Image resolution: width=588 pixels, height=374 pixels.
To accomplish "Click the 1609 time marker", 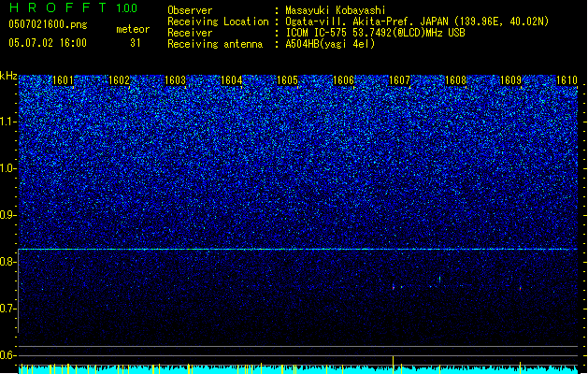I will pyautogui.click(x=511, y=80).
